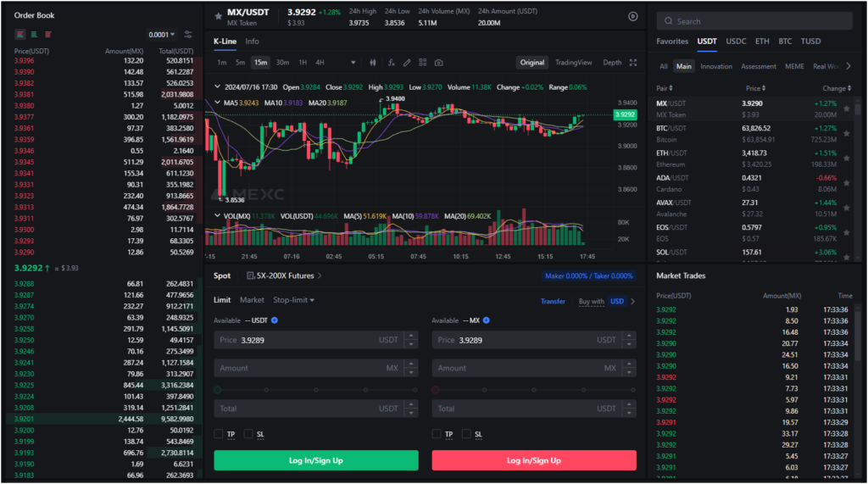Select the 15m chart interval
The height and width of the screenshot is (484, 868).
tap(260, 63)
